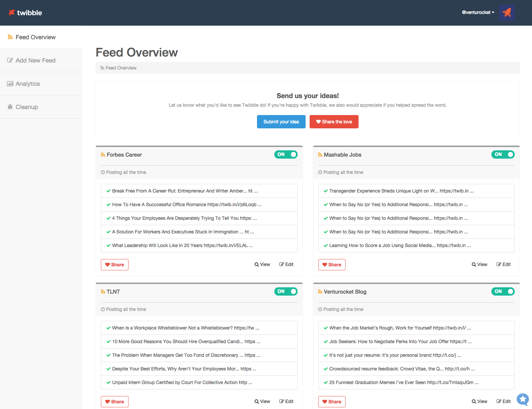Open the venturocket rocket avatar
Viewport: 532px width, 409px height.
point(507,12)
